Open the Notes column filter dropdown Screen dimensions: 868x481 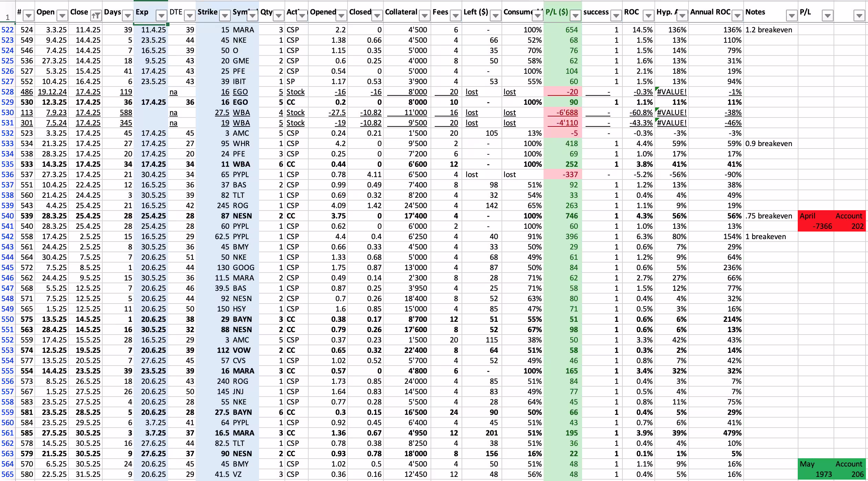coord(792,16)
